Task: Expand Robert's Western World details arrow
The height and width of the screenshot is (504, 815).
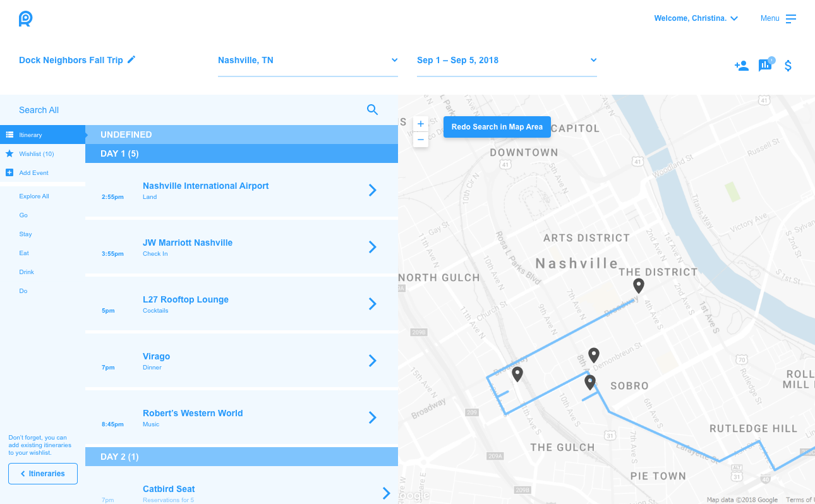Action: coord(373,417)
